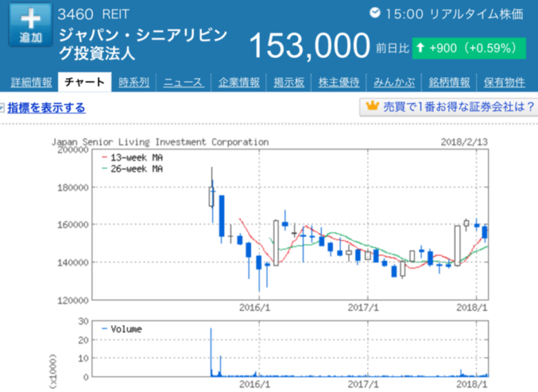Click the 指標を表示する link
The width and height of the screenshot is (538, 392).
tap(46, 108)
